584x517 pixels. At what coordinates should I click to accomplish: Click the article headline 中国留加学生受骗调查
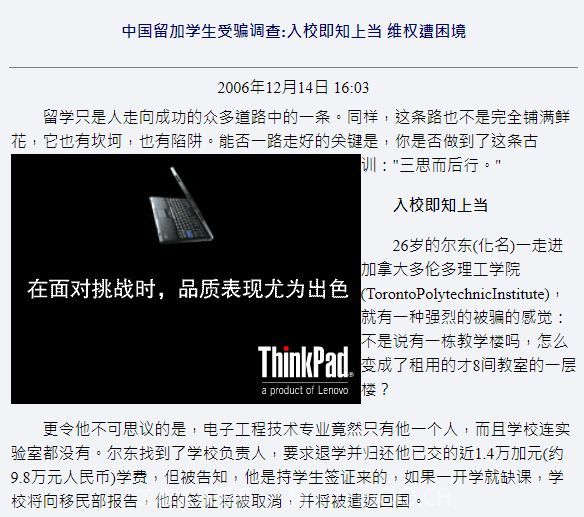click(203, 31)
